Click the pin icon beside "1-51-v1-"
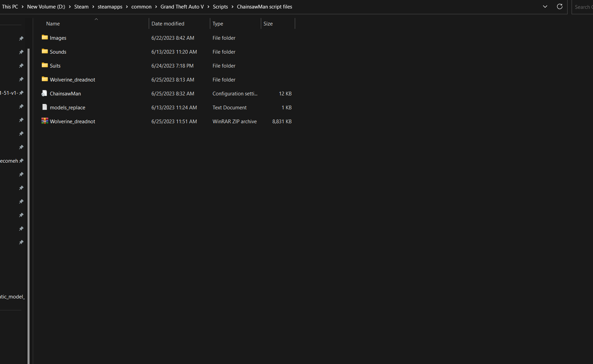This screenshot has width=593, height=364. [x=21, y=93]
